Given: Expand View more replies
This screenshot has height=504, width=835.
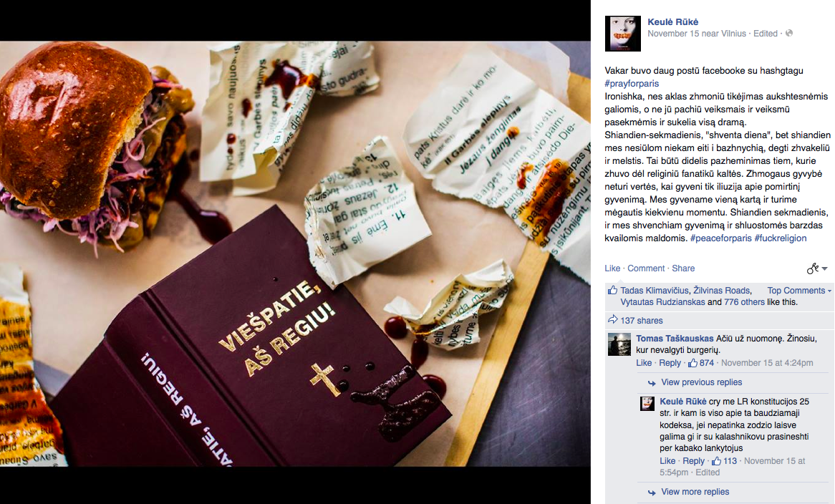Looking at the screenshot, I should tap(695, 492).
